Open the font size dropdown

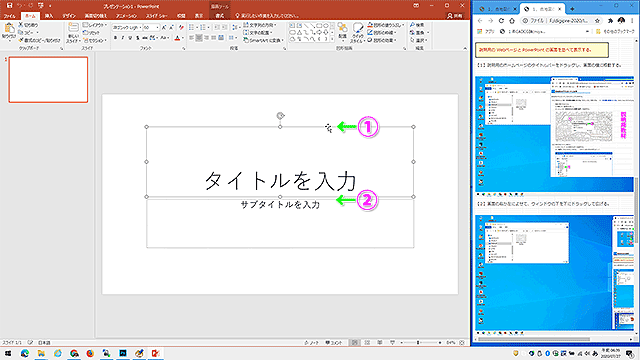(151, 27)
